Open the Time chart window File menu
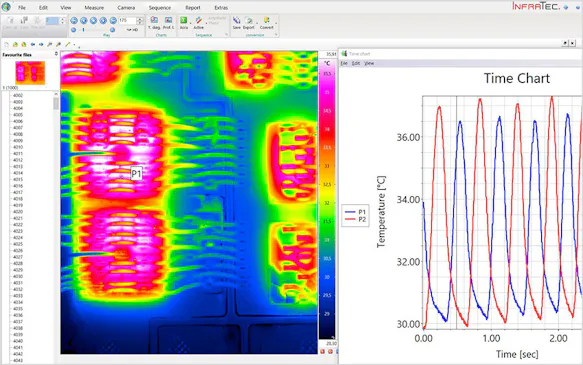Viewport: 583px width, 365px height. pyautogui.click(x=344, y=64)
